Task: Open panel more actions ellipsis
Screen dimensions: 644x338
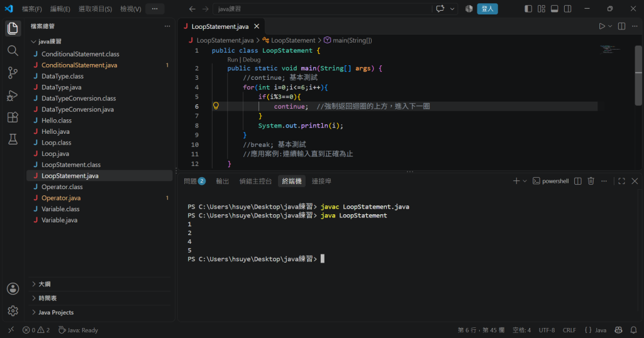Action: point(604,181)
